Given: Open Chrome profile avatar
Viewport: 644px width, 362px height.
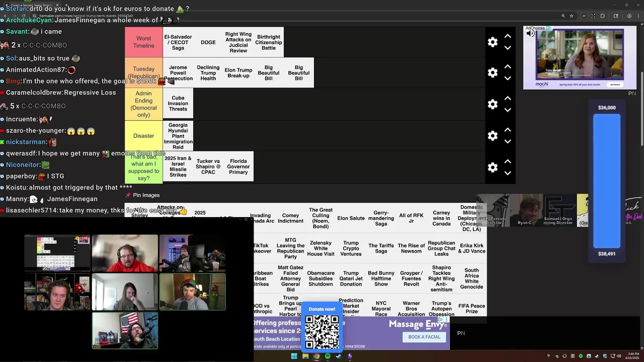Looking at the screenshot, I should coord(629,16).
